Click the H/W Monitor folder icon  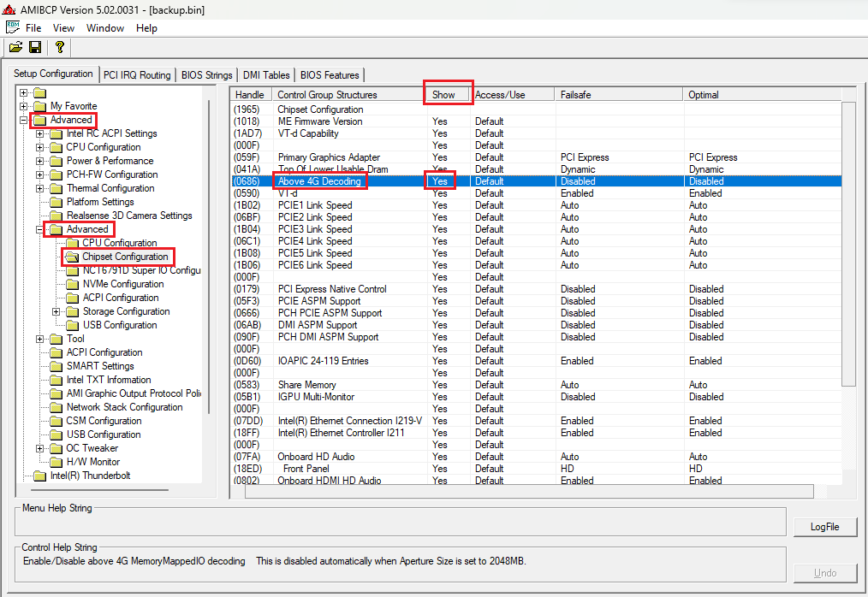pos(56,462)
